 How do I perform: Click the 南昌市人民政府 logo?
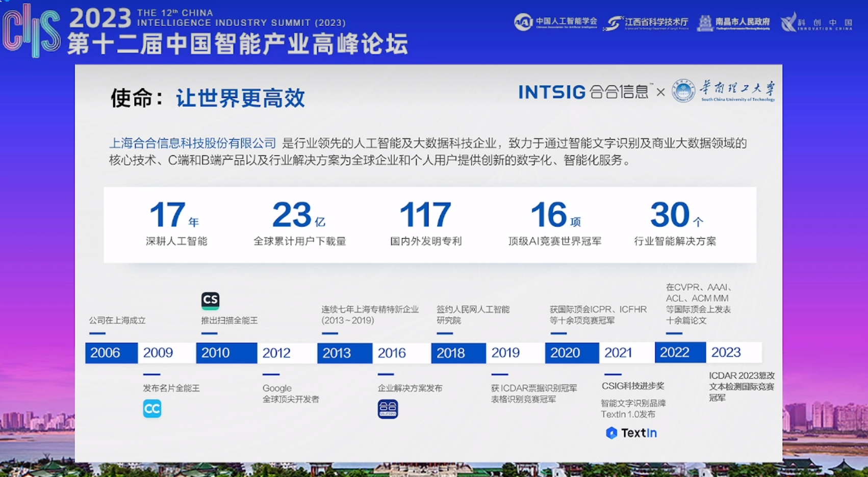click(733, 22)
